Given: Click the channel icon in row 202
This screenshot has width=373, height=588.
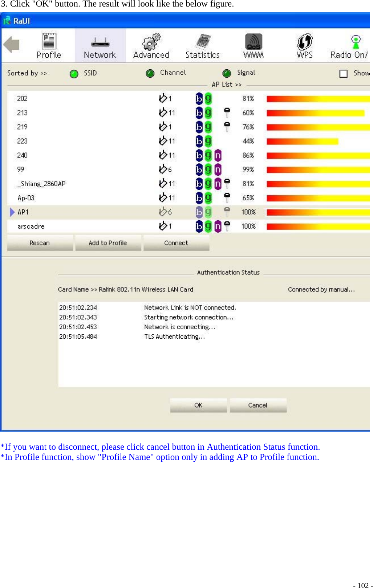Looking at the screenshot, I should coord(163,98).
